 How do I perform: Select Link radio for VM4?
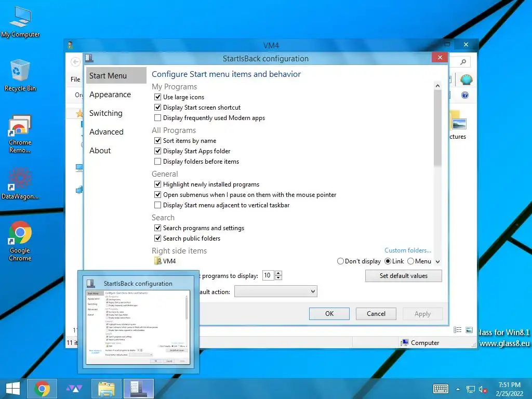[388, 261]
